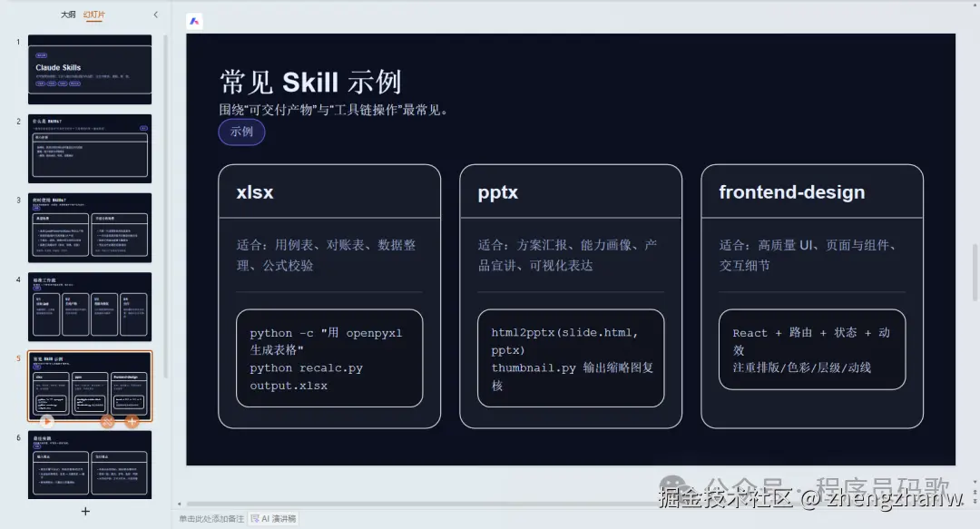
Task: Select slide 6 in the thumbnail panel
Action: pyautogui.click(x=89, y=465)
